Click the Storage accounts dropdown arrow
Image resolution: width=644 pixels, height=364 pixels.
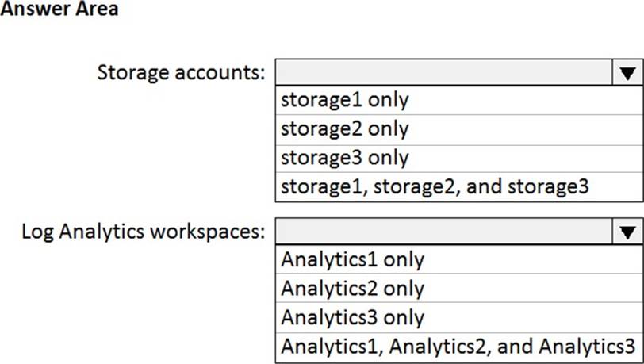tap(627, 73)
